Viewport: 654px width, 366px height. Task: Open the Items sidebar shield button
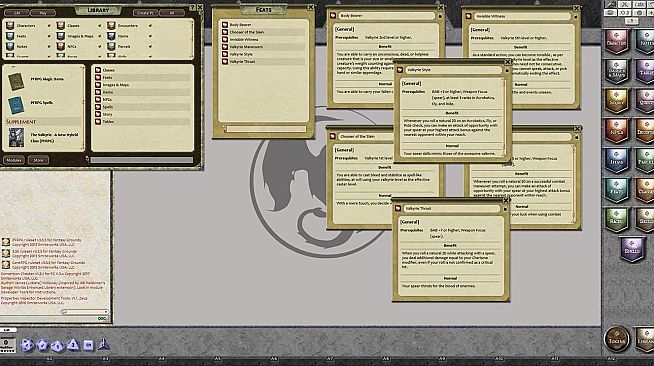coord(616,161)
